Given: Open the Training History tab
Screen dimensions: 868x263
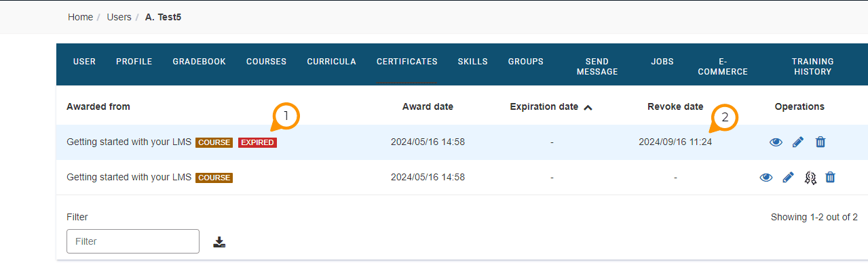Looking at the screenshot, I should 812,66.
